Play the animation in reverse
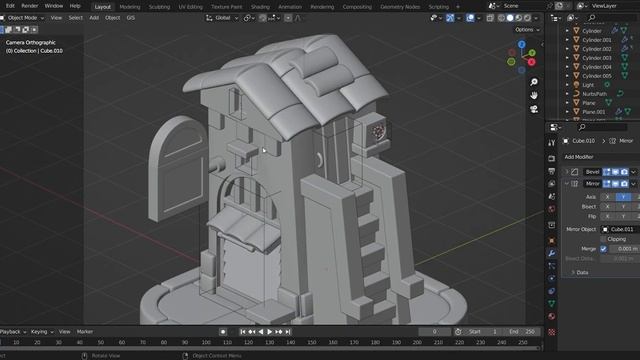Viewport: 640px width, 360px height. point(261,332)
